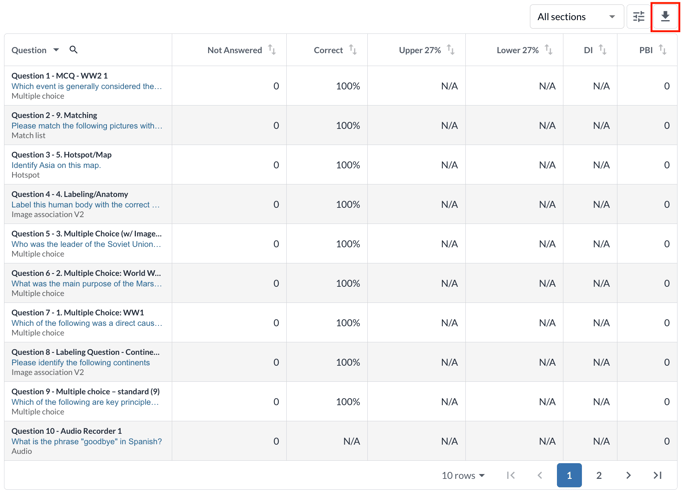This screenshot has height=497, width=688.
Task: Sort by Upper 27% column arrows
Action: coord(451,50)
